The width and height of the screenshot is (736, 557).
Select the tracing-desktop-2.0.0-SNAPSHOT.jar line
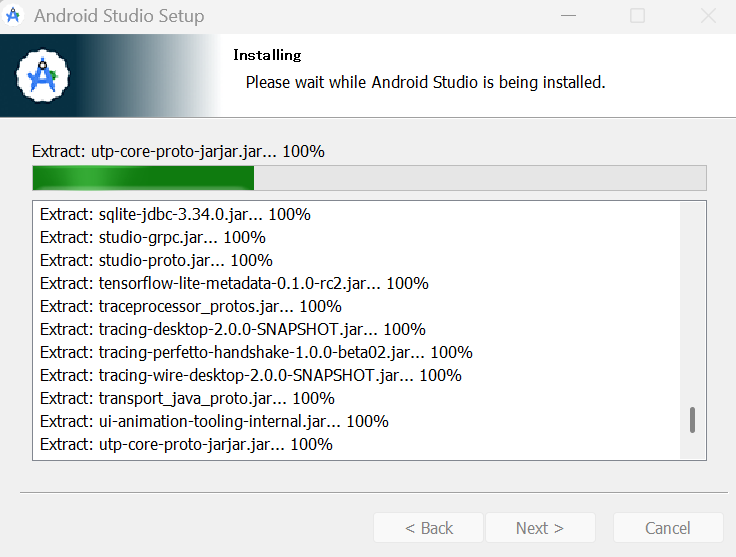[233, 329]
